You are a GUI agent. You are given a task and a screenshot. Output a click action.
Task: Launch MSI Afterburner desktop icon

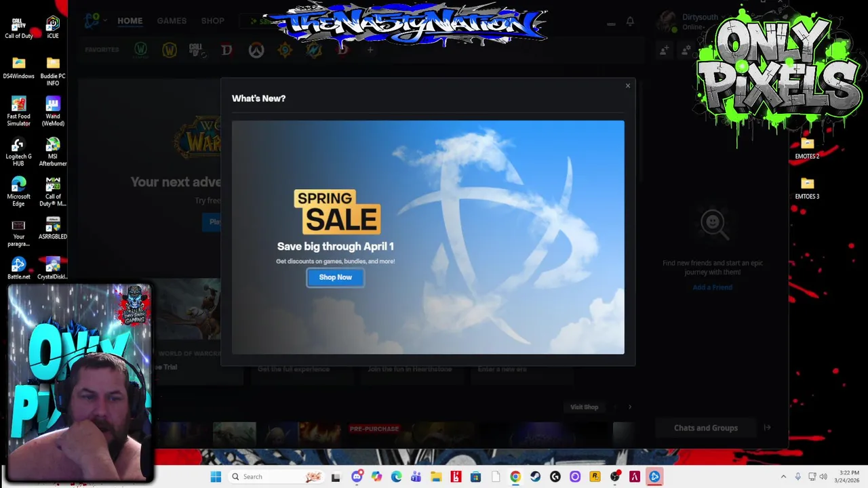pyautogui.click(x=53, y=152)
